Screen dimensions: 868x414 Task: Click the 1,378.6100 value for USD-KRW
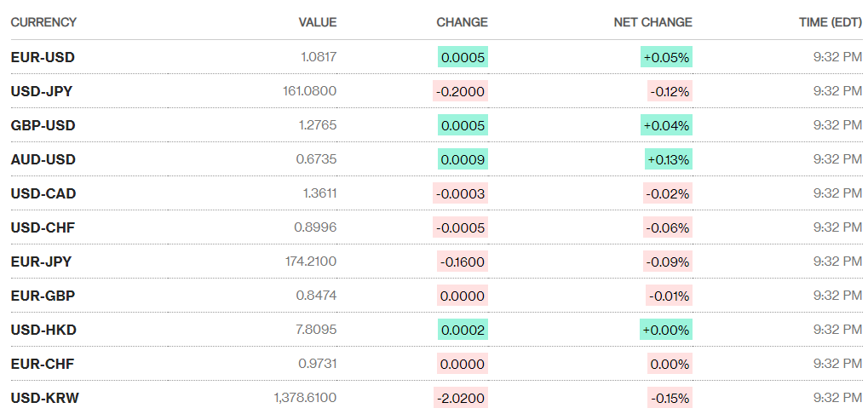305,398
